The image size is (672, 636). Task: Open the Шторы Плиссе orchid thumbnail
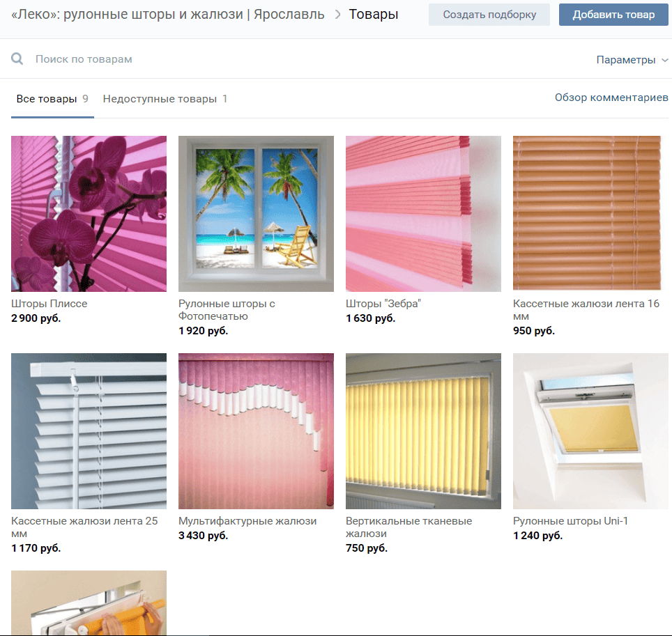click(x=89, y=213)
